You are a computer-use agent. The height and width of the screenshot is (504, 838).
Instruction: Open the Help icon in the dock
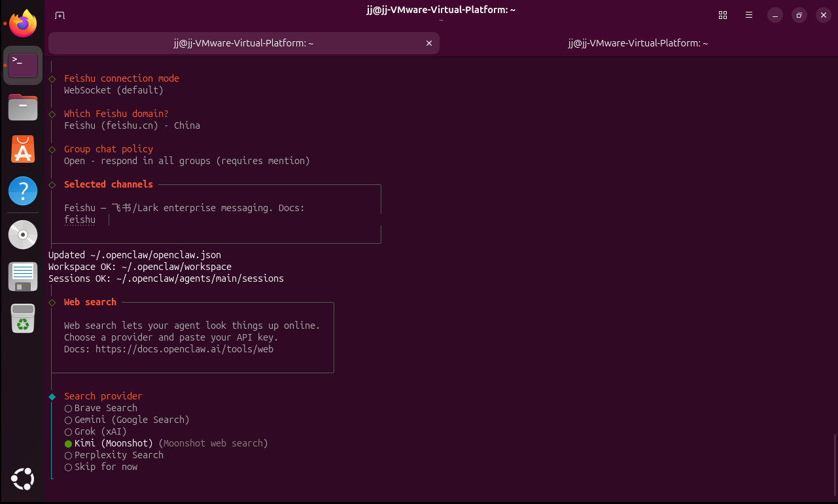click(x=23, y=192)
